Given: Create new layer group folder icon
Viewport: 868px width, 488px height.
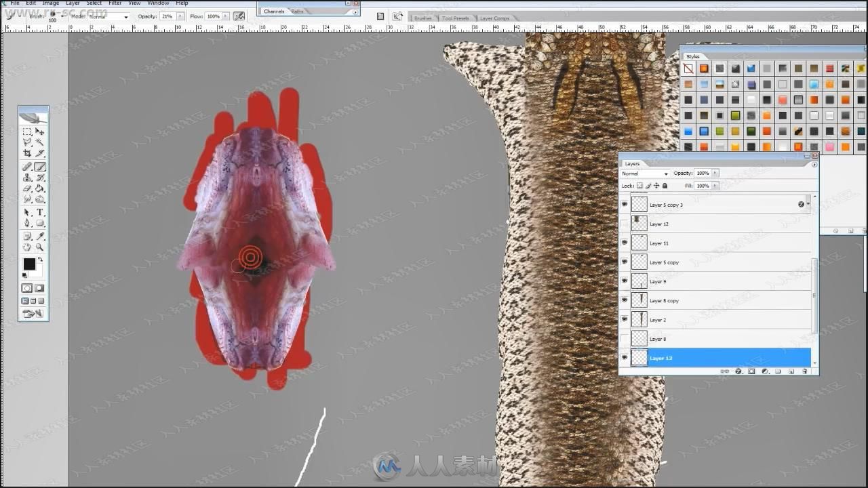Looking at the screenshot, I should click(x=778, y=371).
